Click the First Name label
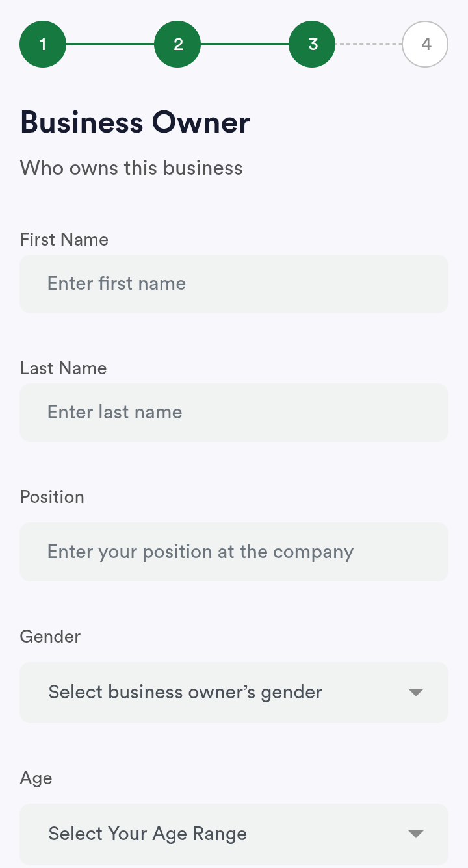The image size is (468, 868). 64,240
